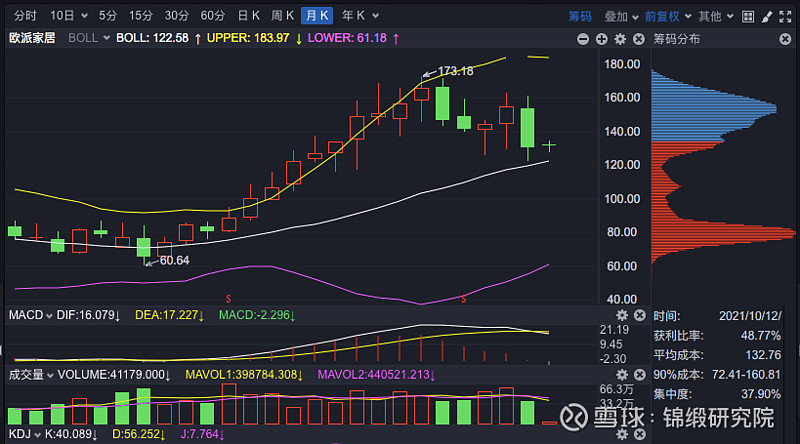This screenshot has height=444, width=800.
Task: Switch to the 60分 timeframe
Action: tap(212, 16)
